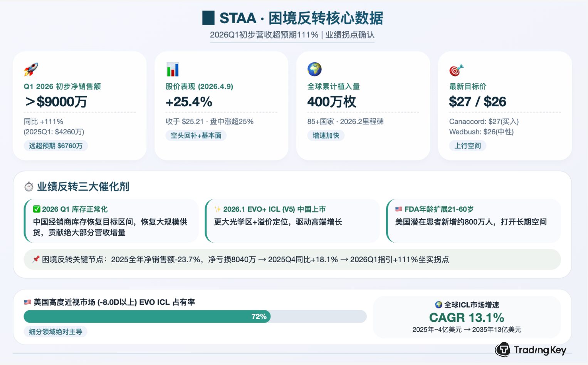Click the 72% EVO ICL market share bar
The height and width of the screenshot is (365, 588).
(x=147, y=316)
